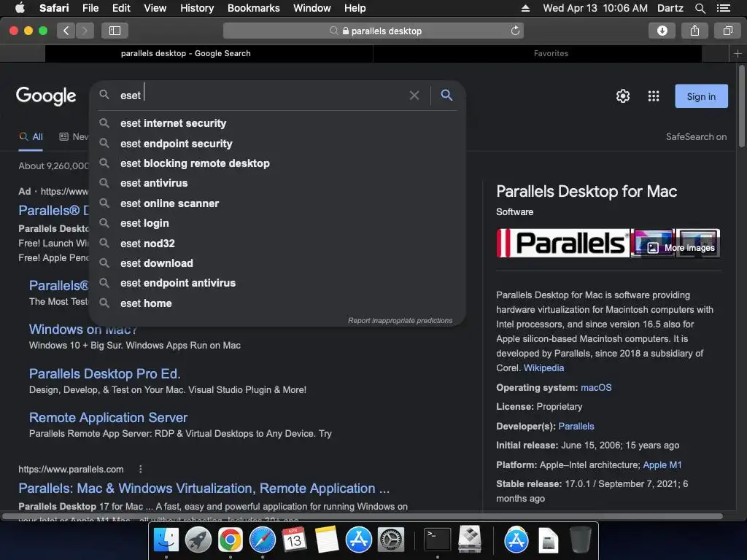747x560 pixels.
Task: Open Terminal in the Dock
Action: click(438, 540)
